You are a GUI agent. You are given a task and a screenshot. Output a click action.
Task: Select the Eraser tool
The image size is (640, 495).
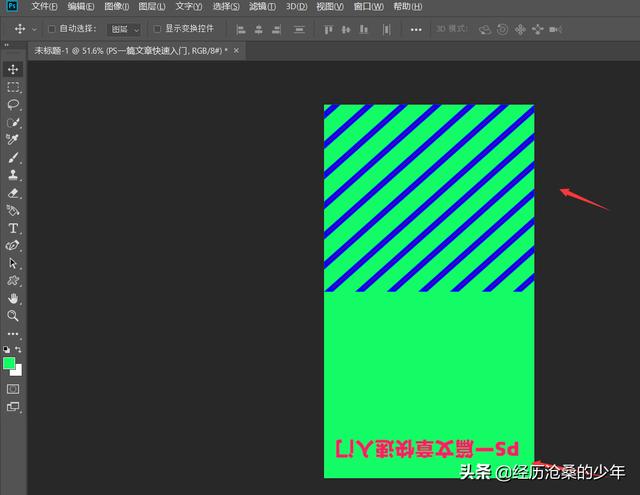coord(13,193)
